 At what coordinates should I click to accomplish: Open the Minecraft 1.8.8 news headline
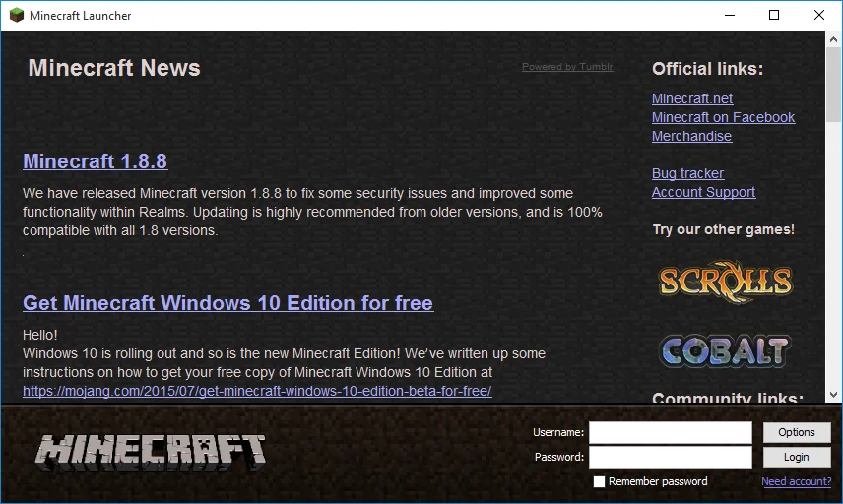(x=96, y=161)
